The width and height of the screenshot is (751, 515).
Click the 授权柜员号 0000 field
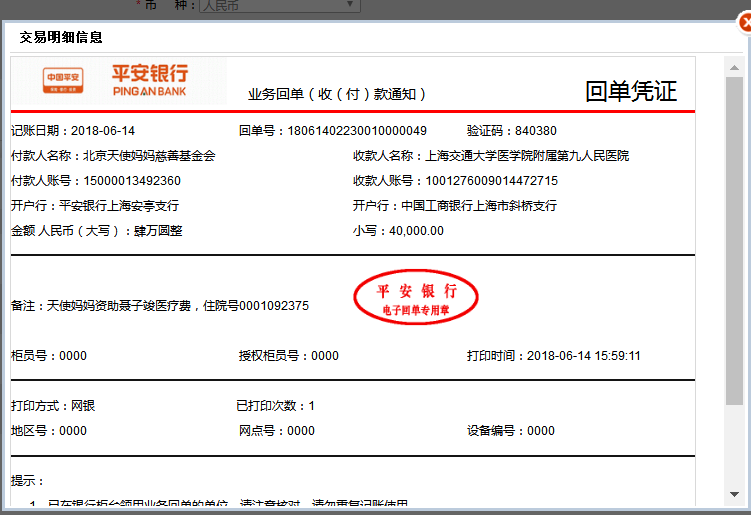(x=289, y=356)
